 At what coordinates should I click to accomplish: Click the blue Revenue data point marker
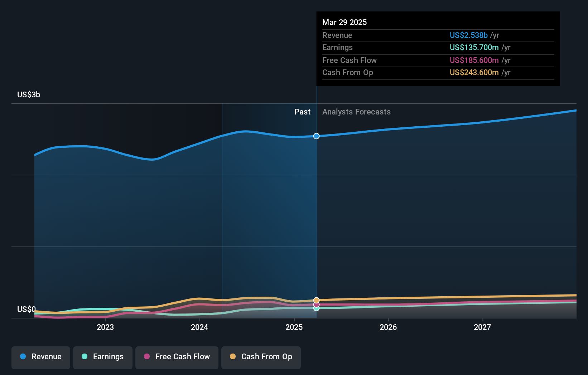point(316,136)
